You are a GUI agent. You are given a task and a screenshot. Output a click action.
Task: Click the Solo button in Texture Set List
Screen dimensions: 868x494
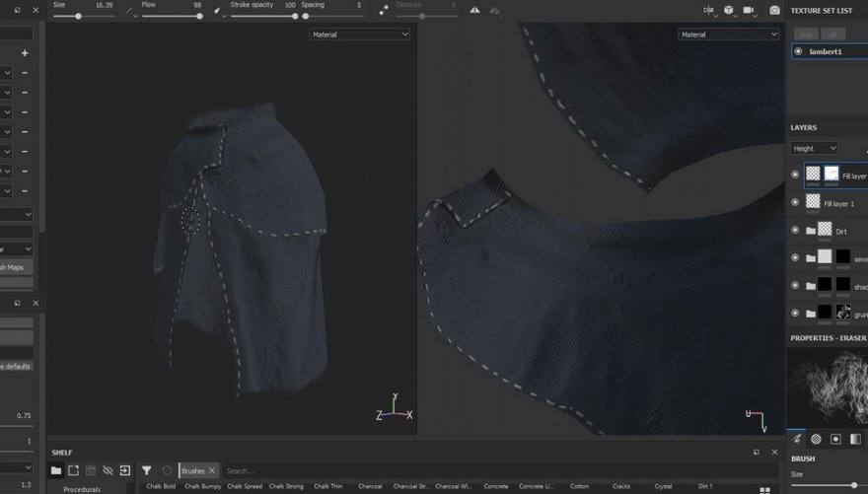806,35
